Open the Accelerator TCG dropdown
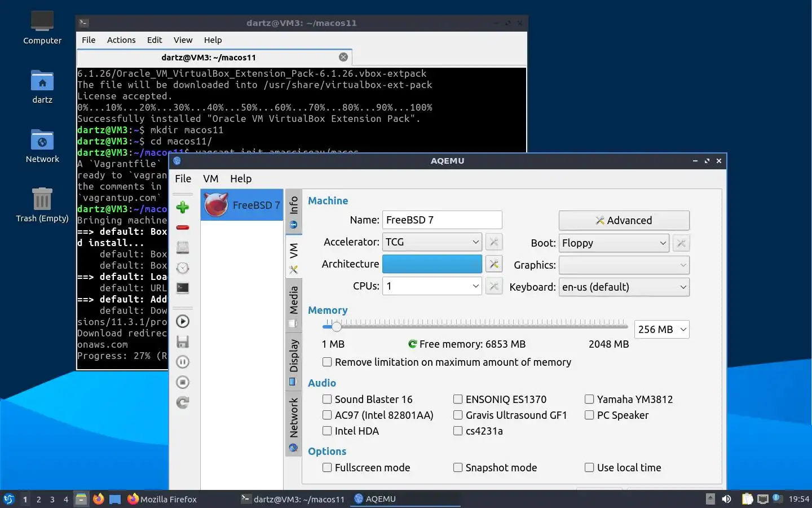Viewport: 812px width, 508px height. pos(432,242)
